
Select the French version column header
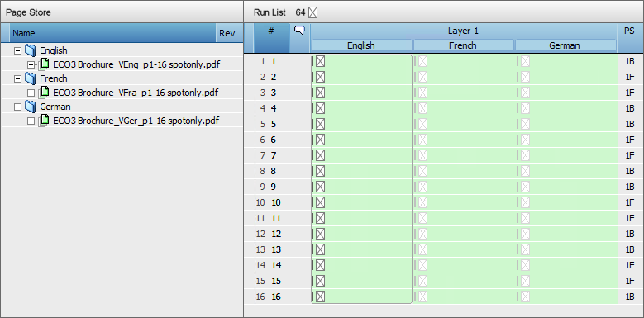point(463,45)
